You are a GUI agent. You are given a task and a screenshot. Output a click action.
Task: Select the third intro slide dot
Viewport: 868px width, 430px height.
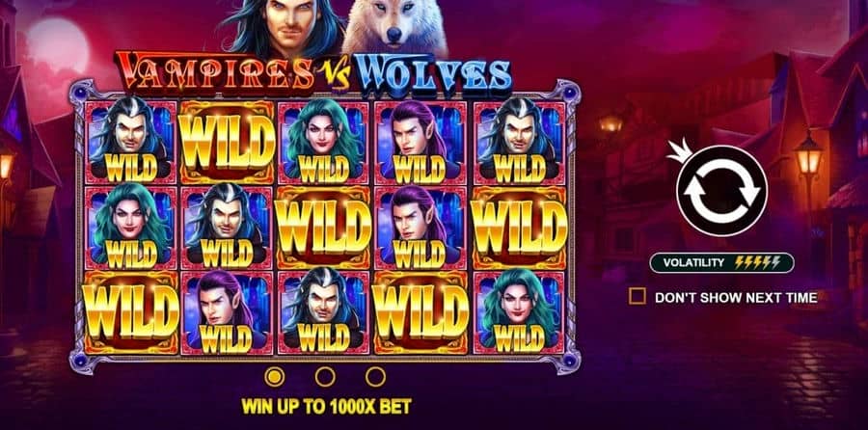point(375,377)
